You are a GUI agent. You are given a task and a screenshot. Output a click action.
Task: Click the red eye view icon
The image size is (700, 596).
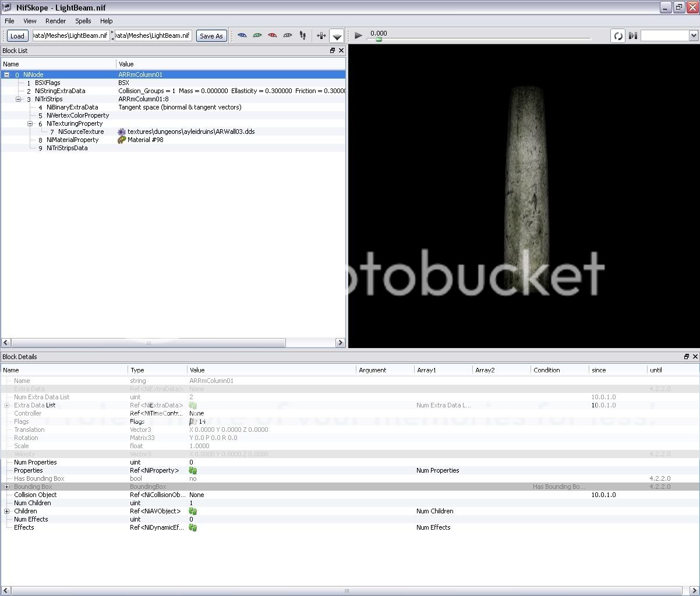273,36
